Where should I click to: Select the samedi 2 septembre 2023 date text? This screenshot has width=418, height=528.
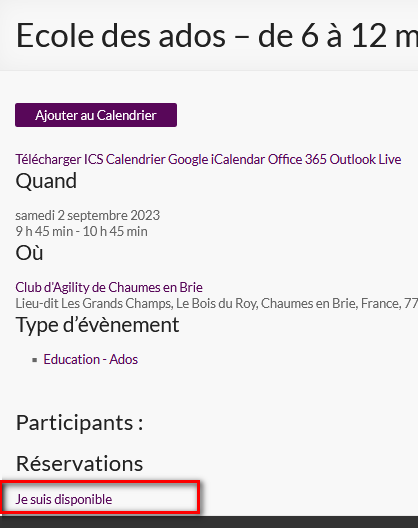coord(88,215)
